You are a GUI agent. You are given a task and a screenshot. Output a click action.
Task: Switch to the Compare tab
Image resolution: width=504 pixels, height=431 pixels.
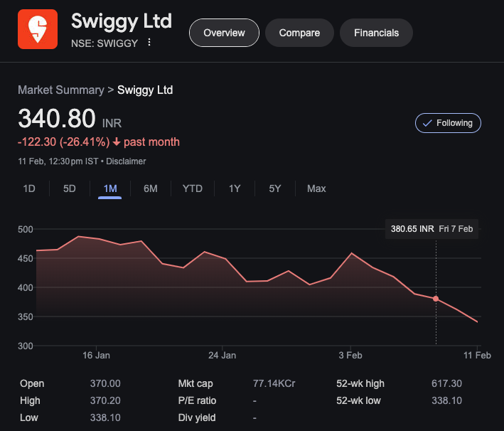(299, 33)
